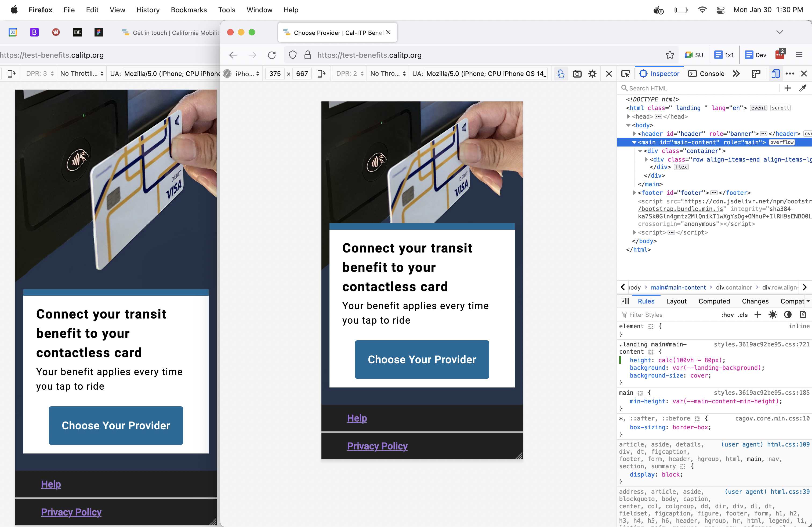812x527 pixels.
Task: Click the Choose Your Provider button
Action: tap(422, 359)
